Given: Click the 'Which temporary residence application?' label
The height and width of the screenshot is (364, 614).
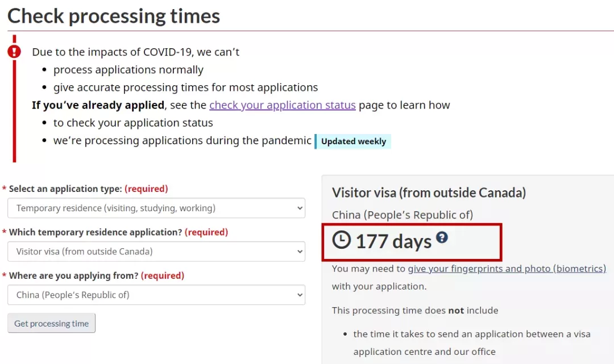Looking at the screenshot, I should [96, 232].
